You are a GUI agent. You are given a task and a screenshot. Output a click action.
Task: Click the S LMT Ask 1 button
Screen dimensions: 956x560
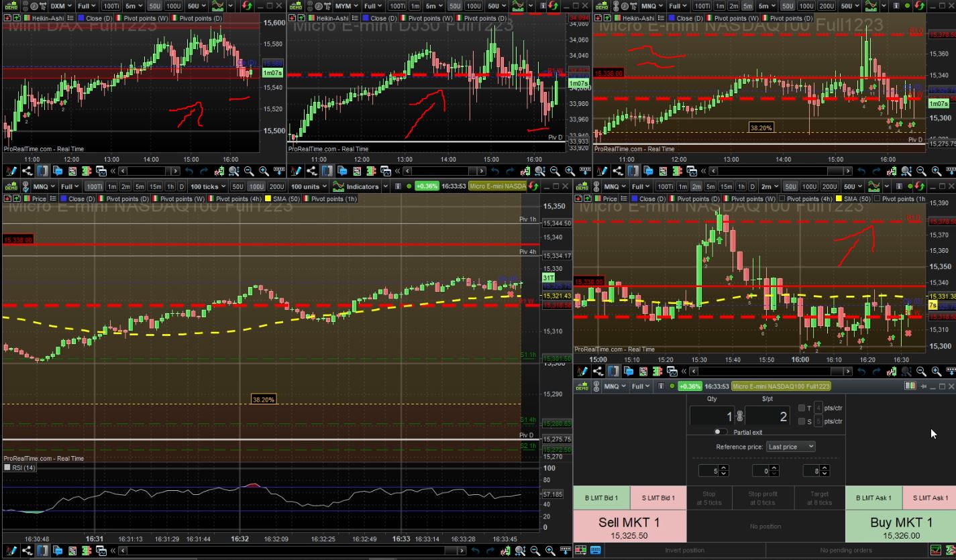click(x=930, y=498)
